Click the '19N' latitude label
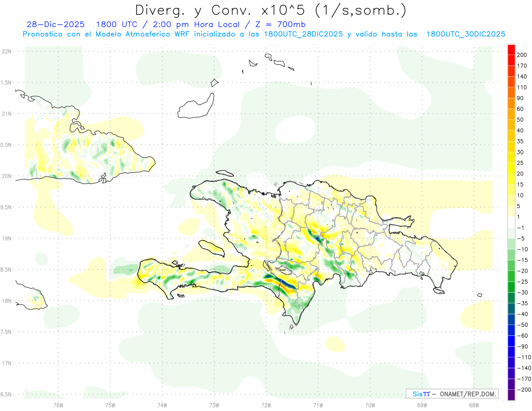Image resolution: width=532 pixels, height=411 pixels. click(x=6, y=239)
